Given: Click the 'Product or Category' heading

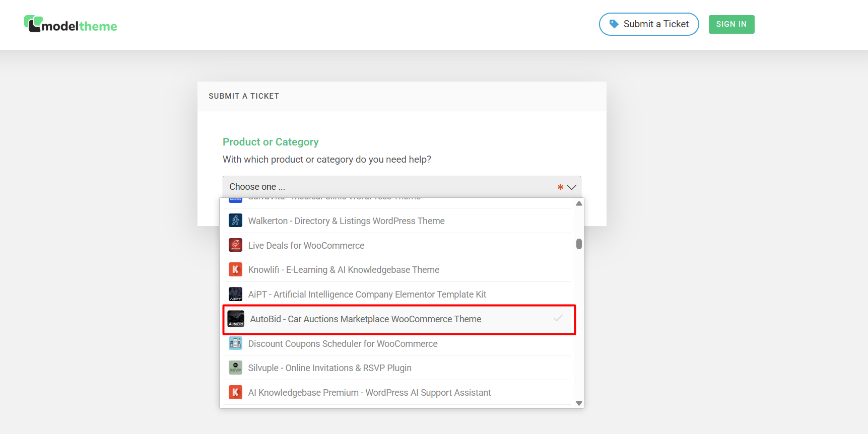Looking at the screenshot, I should click(271, 142).
